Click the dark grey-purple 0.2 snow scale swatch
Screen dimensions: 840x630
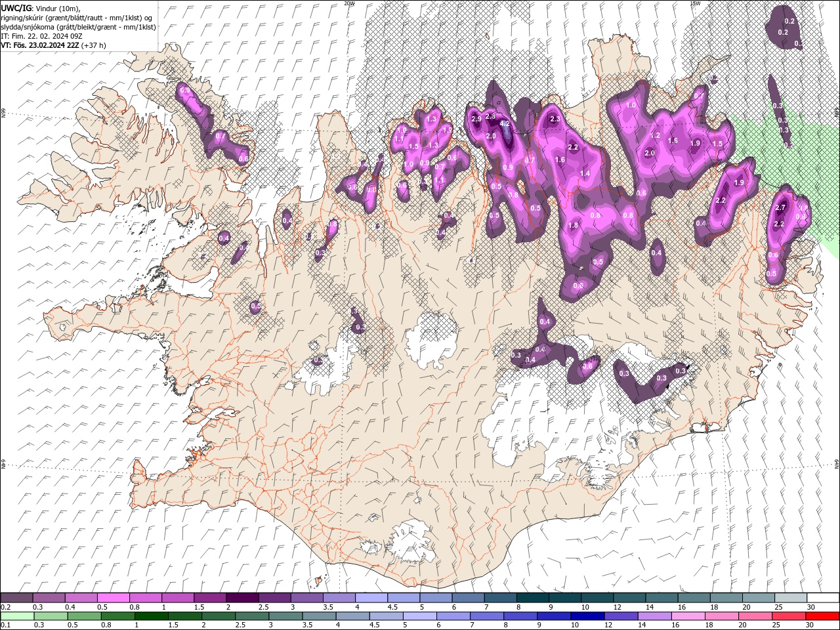[x=16, y=598]
